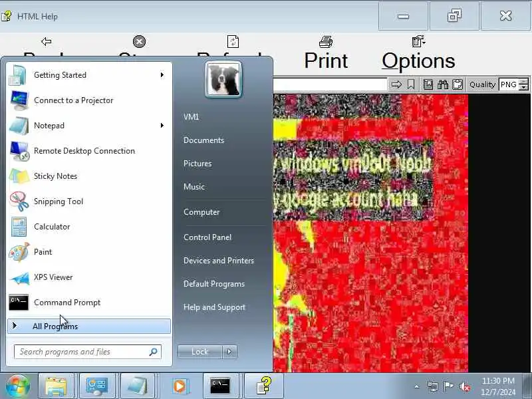532x399 pixels.
Task: Open Control Panel
Action: tap(207, 237)
